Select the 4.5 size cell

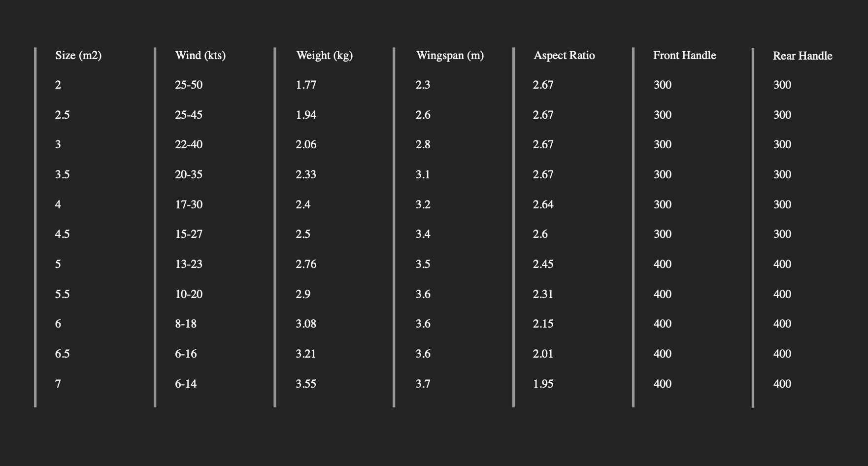point(63,234)
